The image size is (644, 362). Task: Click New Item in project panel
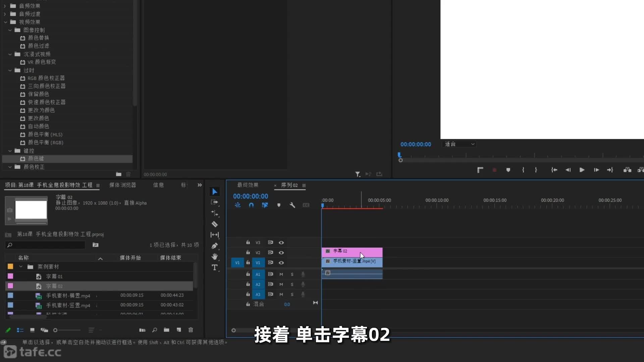179,330
